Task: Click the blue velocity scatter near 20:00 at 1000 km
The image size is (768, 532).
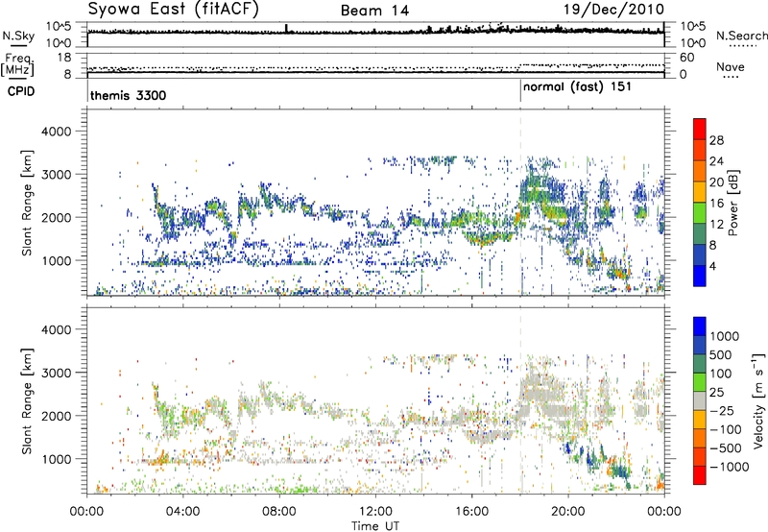Action: [569, 447]
